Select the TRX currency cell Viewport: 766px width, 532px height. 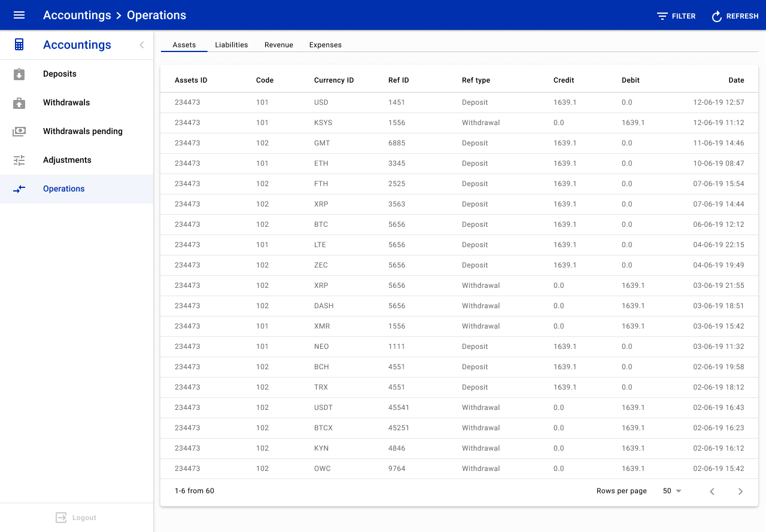(x=321, y=387)
